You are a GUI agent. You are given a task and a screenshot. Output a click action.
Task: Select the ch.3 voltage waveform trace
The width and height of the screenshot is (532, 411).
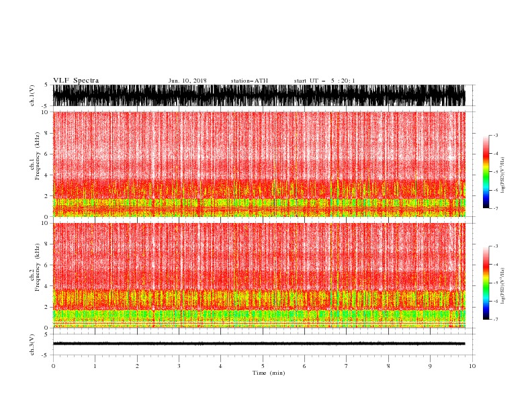click(x=259, y=344)
